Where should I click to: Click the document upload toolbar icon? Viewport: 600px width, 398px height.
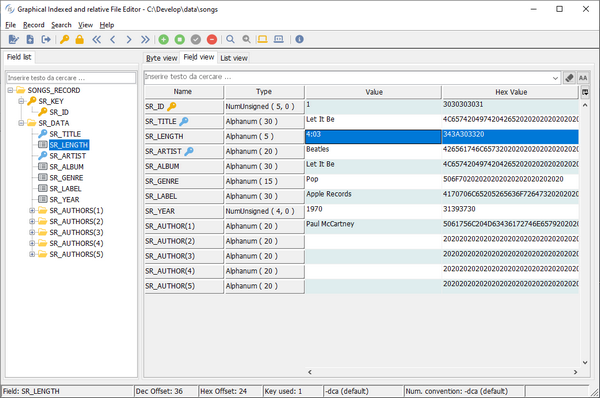[x=30, y=39]
